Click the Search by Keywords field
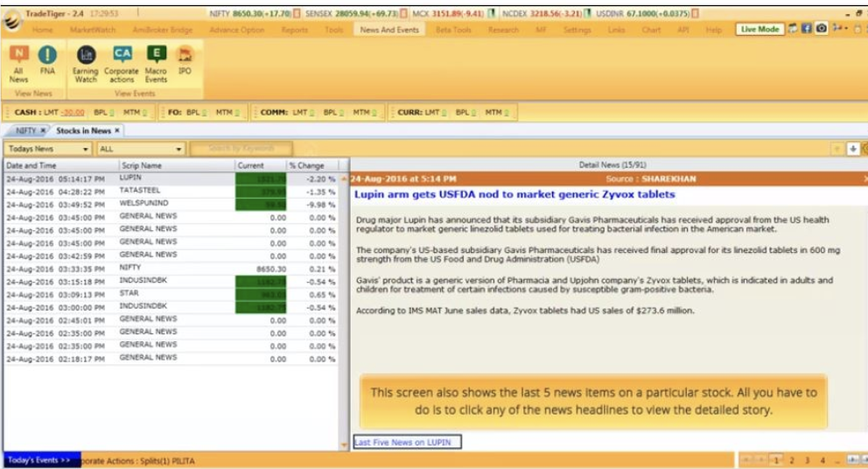Image resolution: width=868 pixels, height=469 pixels. 241,149
